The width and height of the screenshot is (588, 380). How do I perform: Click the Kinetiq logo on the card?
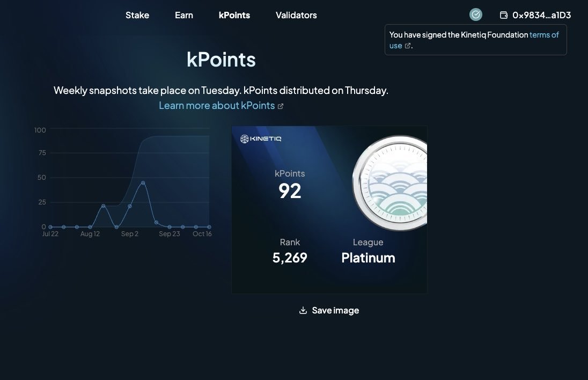click(261, 139)
